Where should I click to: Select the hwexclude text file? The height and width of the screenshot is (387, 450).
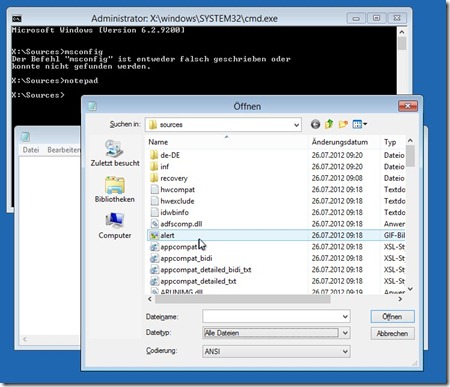tap(177, 201)
